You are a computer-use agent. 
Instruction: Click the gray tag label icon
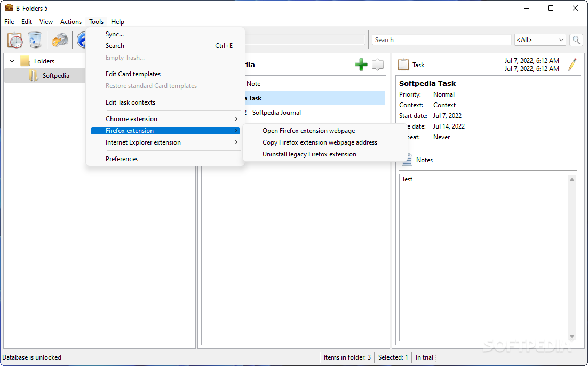coord(378,65)
